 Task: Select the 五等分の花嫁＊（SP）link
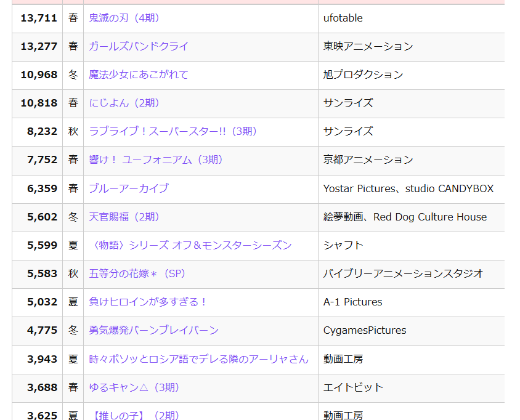137,273
